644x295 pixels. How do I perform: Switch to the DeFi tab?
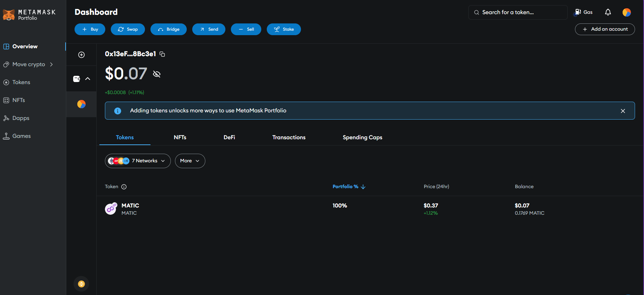click(x=229, y=138)
